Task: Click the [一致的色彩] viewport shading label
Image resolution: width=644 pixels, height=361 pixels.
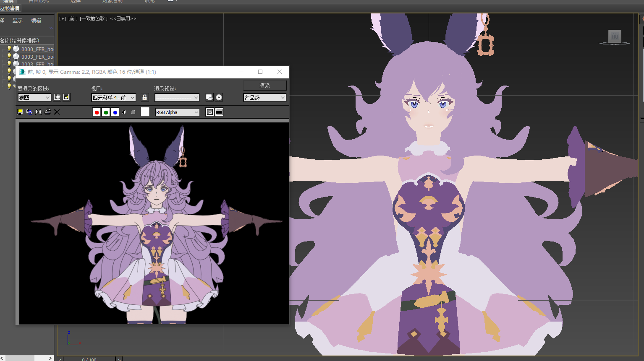Action: [94, 18]
